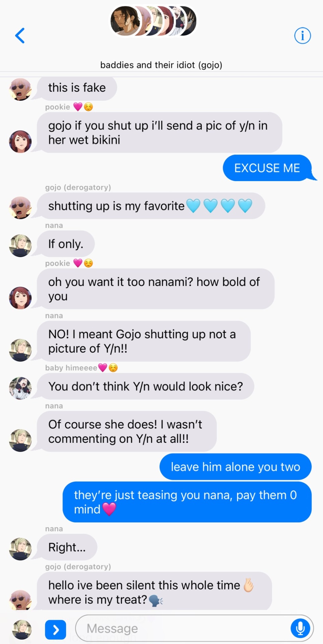Tap the Message text field

point(194,628)
